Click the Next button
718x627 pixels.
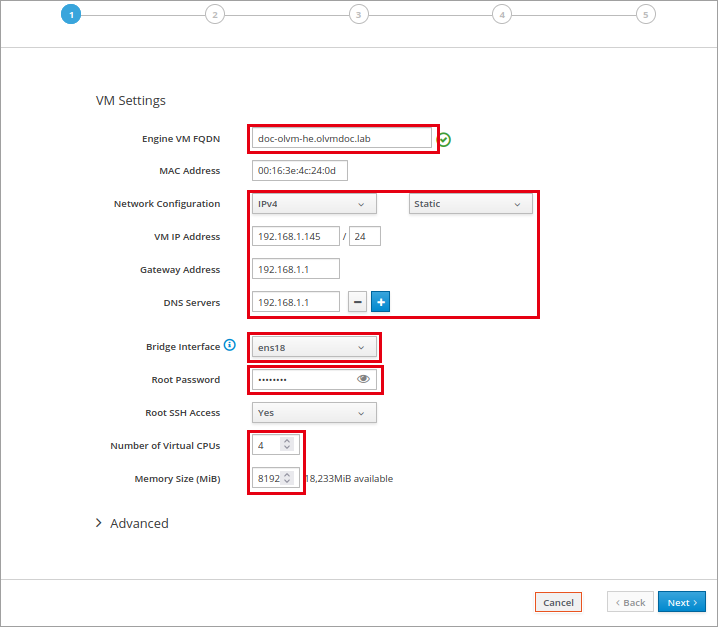pyautogui.click(x=681, y=602)
